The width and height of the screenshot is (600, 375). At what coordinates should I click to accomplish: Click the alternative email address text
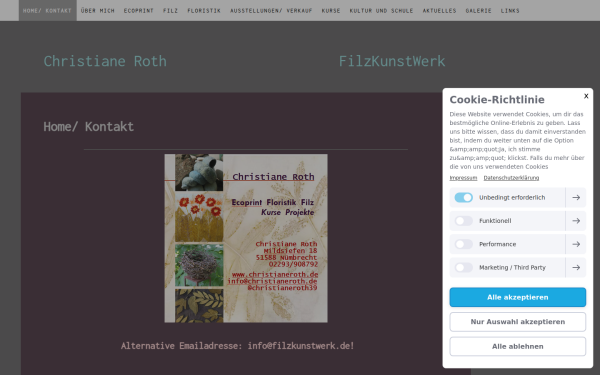pos(238,346)
